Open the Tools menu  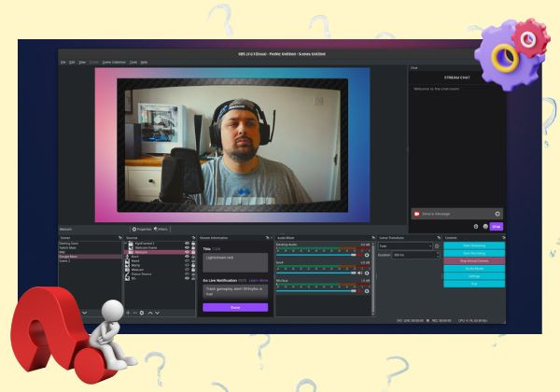pyautogui.click(x=133, y=63)
